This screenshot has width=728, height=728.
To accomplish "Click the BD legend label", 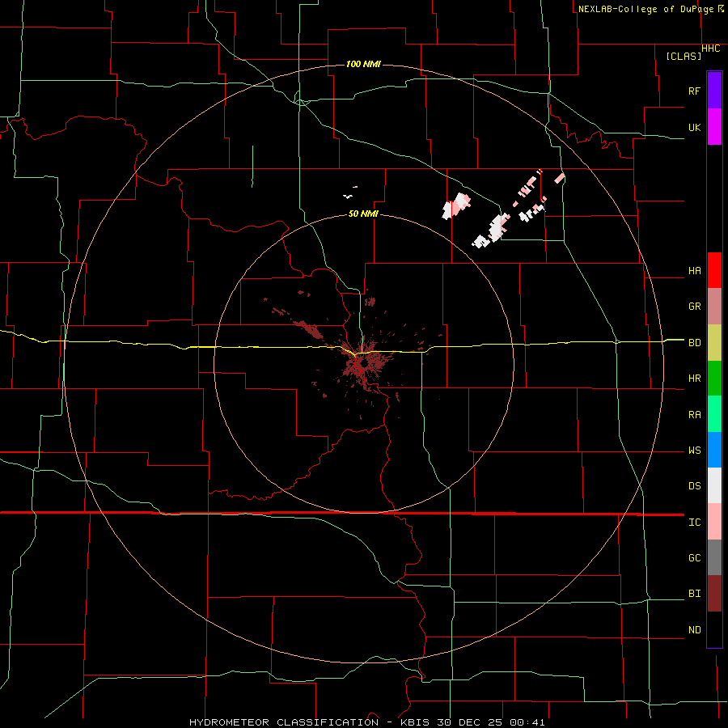I will click(x=694, y=343).
